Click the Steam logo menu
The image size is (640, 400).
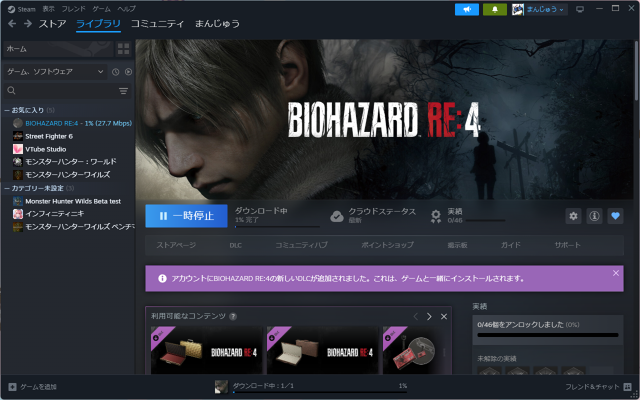point(22,9)
